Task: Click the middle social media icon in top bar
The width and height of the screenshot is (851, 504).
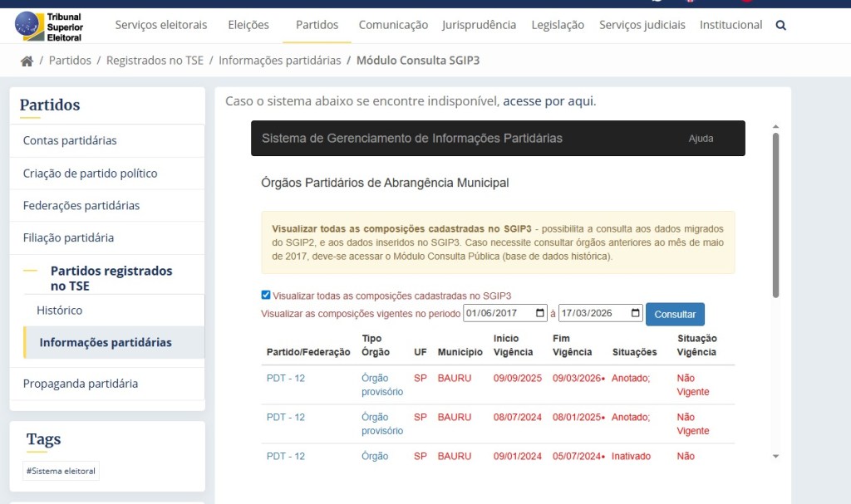Action: [690, 3]
